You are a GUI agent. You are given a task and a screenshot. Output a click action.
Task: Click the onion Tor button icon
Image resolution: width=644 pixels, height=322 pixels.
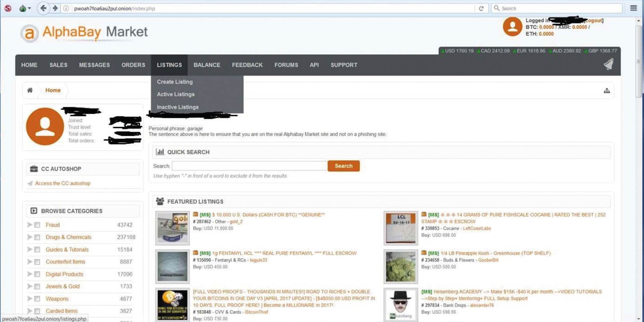point(23,8)
